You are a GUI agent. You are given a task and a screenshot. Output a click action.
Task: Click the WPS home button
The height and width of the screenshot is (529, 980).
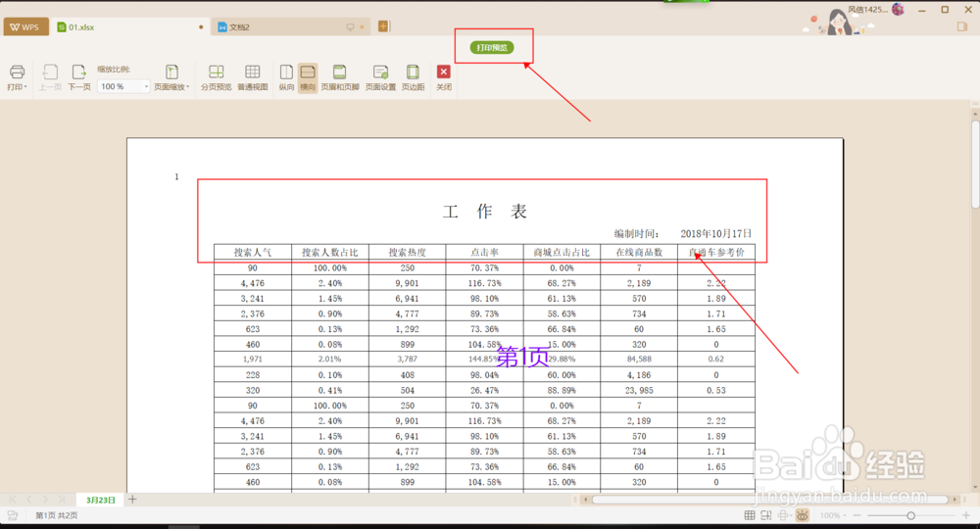point(25,26)
